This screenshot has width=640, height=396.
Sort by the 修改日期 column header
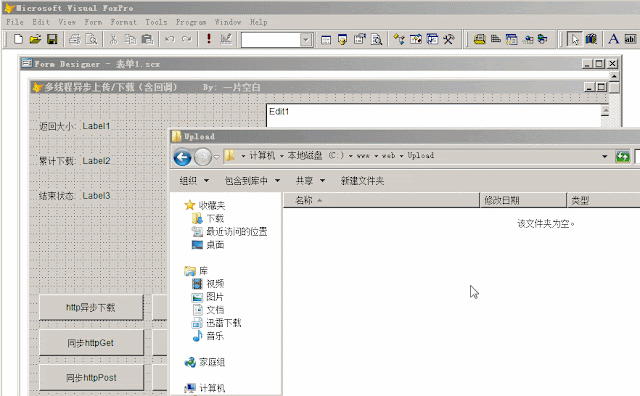pyautogui.click(x=523, y=200)
